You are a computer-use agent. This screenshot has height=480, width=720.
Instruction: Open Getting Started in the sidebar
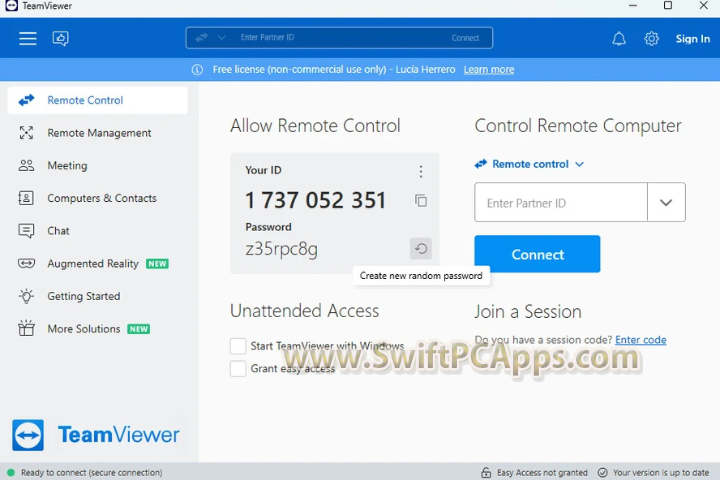pos(98,296)
